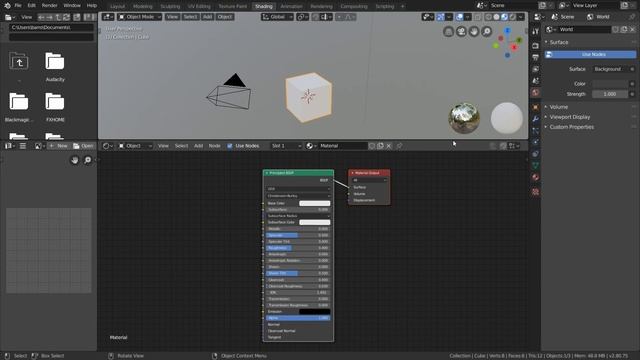The width and height of the screenshot is (640, 360).
Task: Click the Emission color swatch on Principled BSDF
Action: click(315, 312)
